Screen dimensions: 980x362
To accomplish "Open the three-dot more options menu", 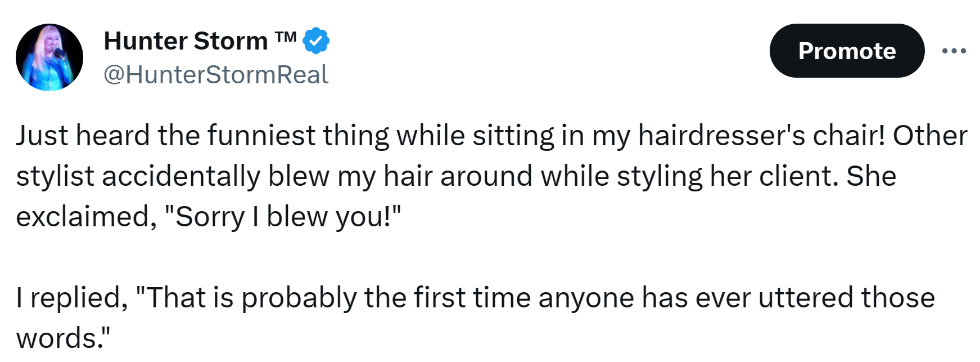I will pos(954,51).
